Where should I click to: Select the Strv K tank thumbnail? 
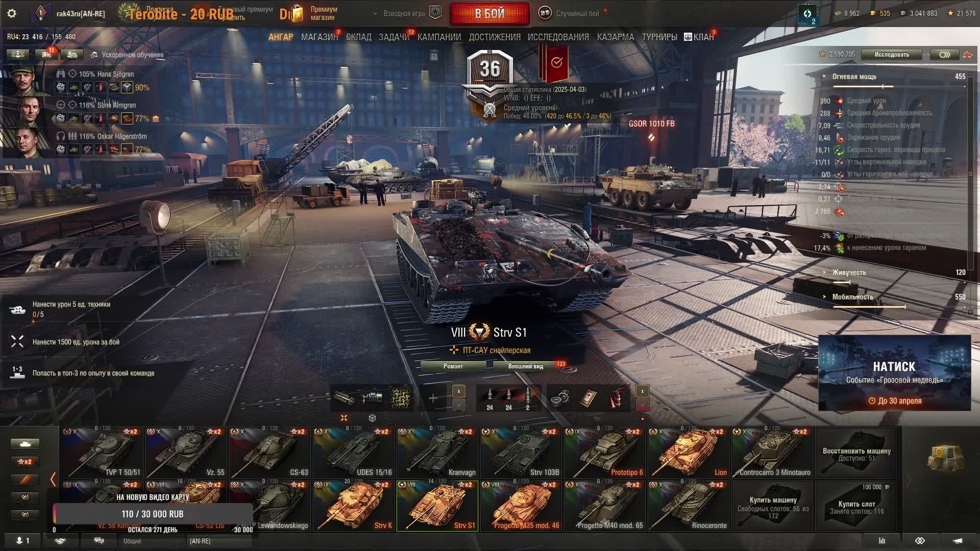pos(353,506)
